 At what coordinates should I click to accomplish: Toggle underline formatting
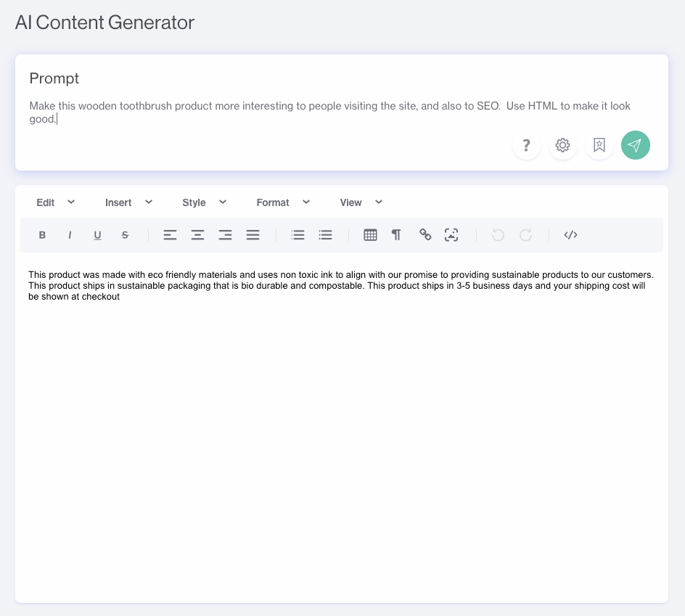coord(97,235)
